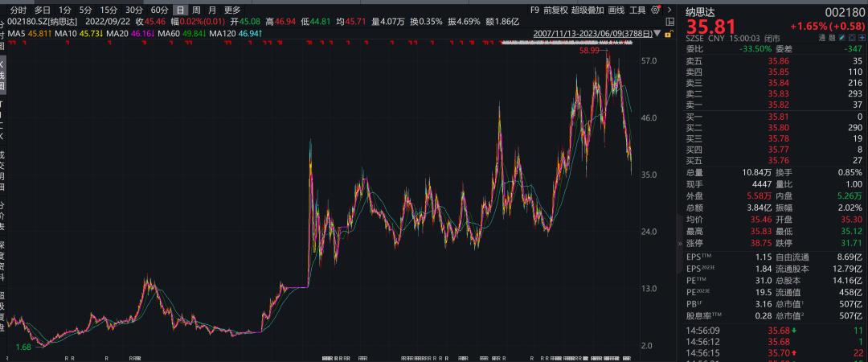Switch to the 周 weekly period
This screenshot has width=868, height=362.
[x=196, y=10]
